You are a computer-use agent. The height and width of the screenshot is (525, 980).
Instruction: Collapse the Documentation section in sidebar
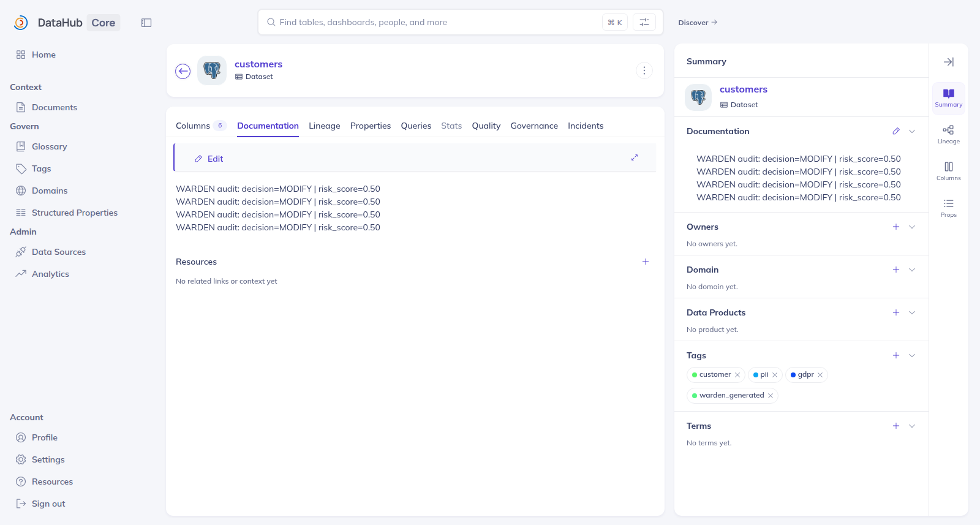coord(912,131)
